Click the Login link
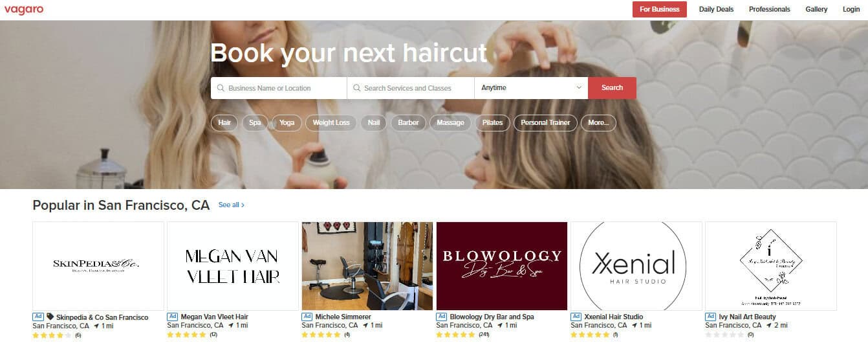The height and width of the screenshot is (349, 868). (851, 9)
